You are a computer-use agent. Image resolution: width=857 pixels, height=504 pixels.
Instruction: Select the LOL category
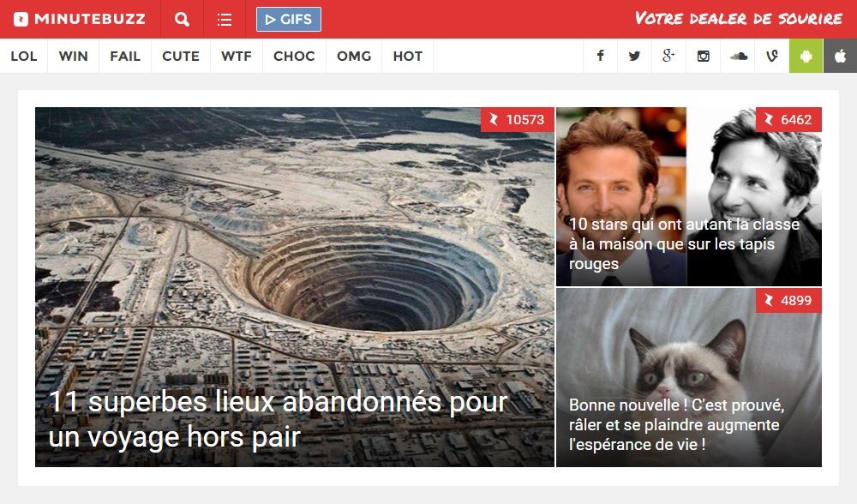click(24, 56)
